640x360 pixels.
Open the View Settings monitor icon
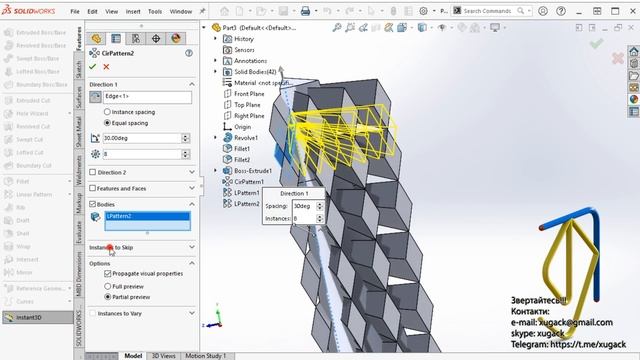495,28
